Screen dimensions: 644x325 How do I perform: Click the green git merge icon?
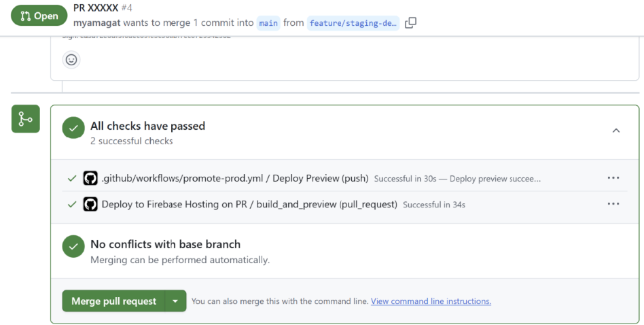pos(25,119)
